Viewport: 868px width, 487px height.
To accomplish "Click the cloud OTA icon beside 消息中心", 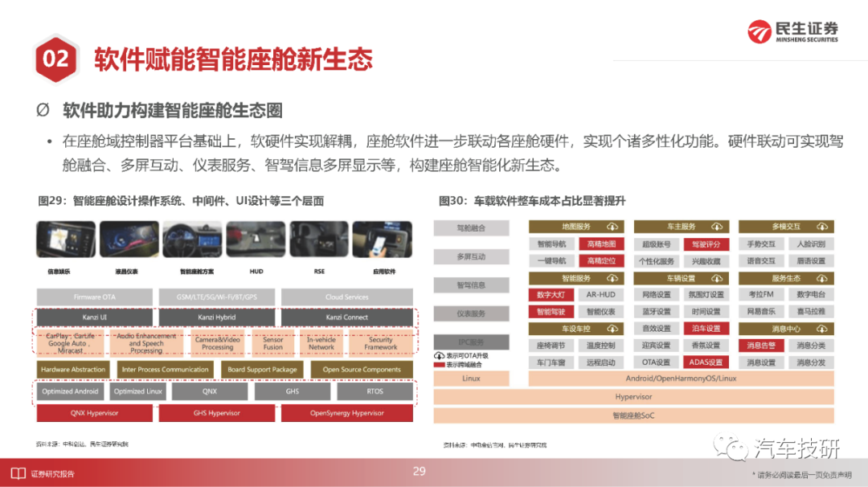I will tap(822, 329).
